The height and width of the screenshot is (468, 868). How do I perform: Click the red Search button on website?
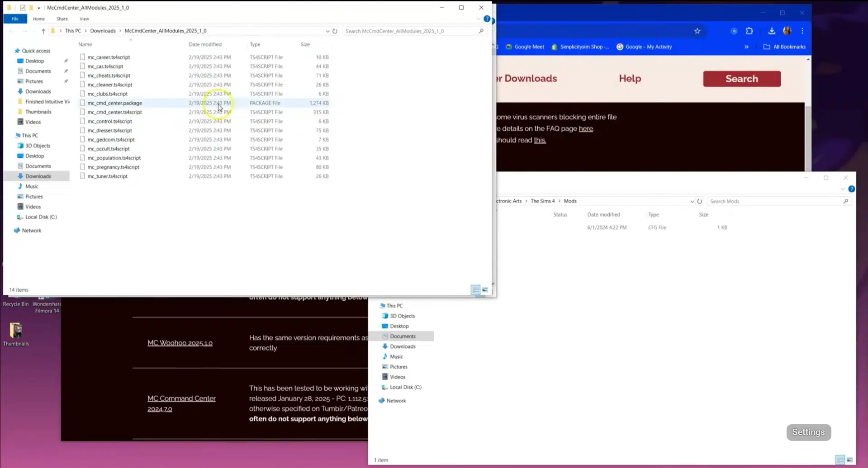(742, 79)
